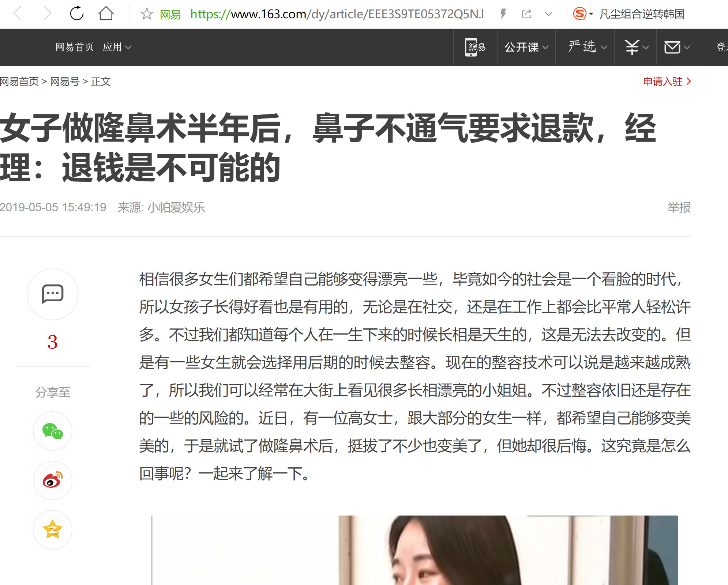Open the comments bubble icon
This screenshot has width=728, height=585.
pos(53,294)
